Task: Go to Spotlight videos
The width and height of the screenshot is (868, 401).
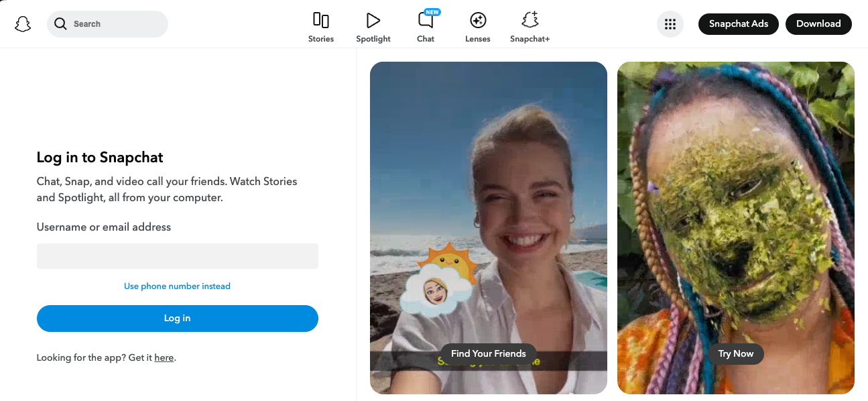Action: tap(373, 27)
